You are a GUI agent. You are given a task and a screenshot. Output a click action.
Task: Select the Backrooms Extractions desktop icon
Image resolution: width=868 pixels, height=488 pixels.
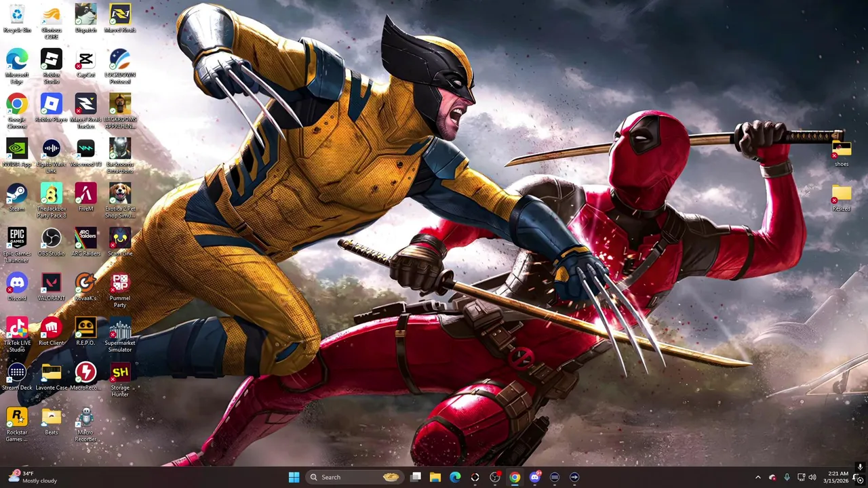(120, 156)
